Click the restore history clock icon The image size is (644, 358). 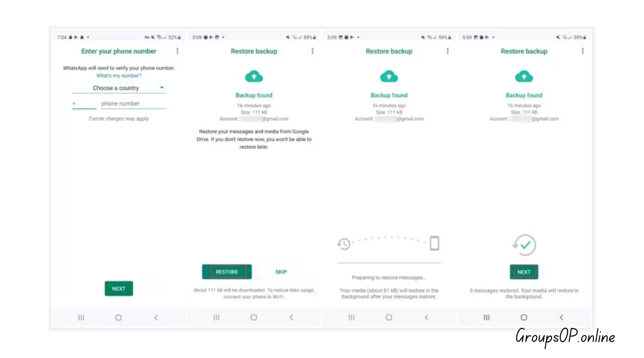tap(344, 244)
